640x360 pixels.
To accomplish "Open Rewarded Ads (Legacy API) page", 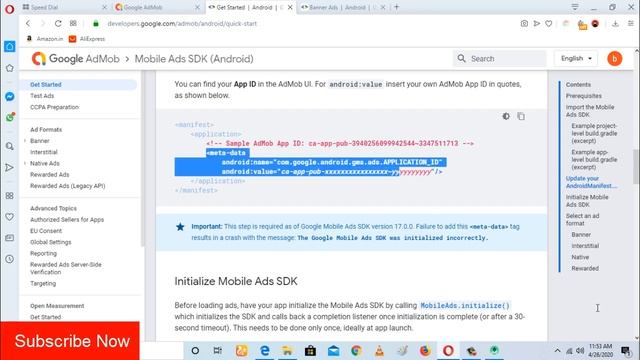I will (67, 186).
